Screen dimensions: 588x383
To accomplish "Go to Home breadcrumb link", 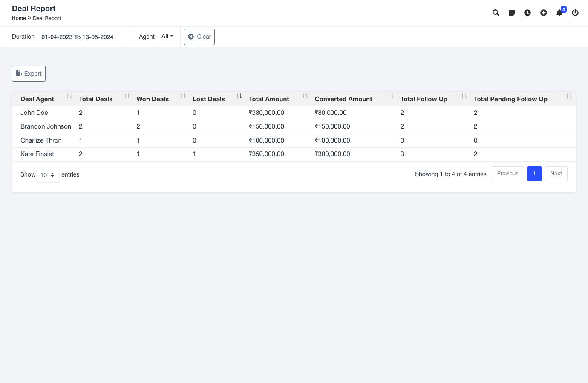I will point(19,18).
